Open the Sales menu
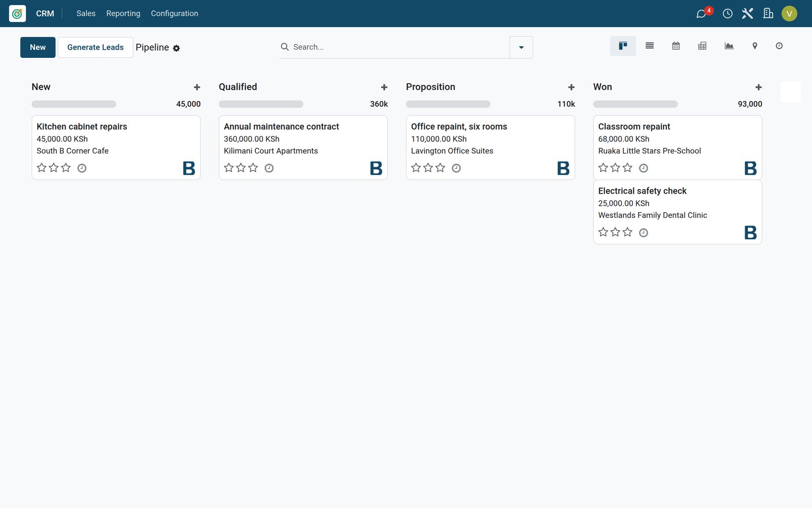This screenshot has height=508, width=812. [86, 14]
